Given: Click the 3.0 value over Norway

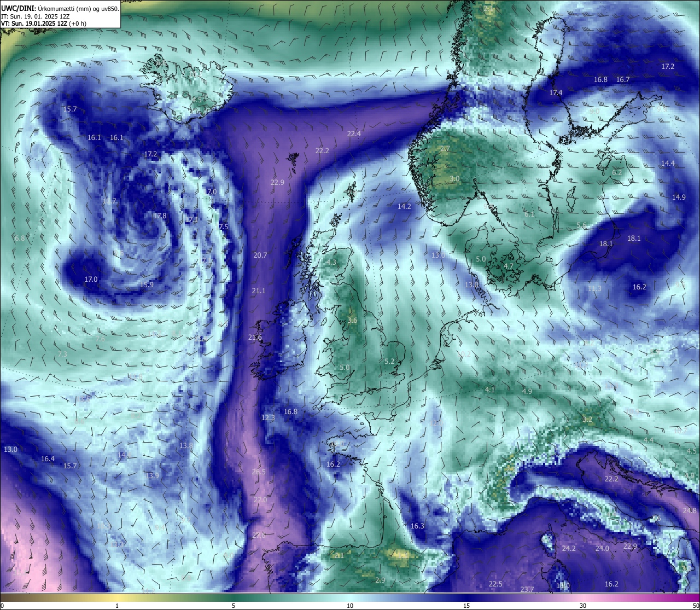Looking at the screenshot, I should click(x=454, y=179).
